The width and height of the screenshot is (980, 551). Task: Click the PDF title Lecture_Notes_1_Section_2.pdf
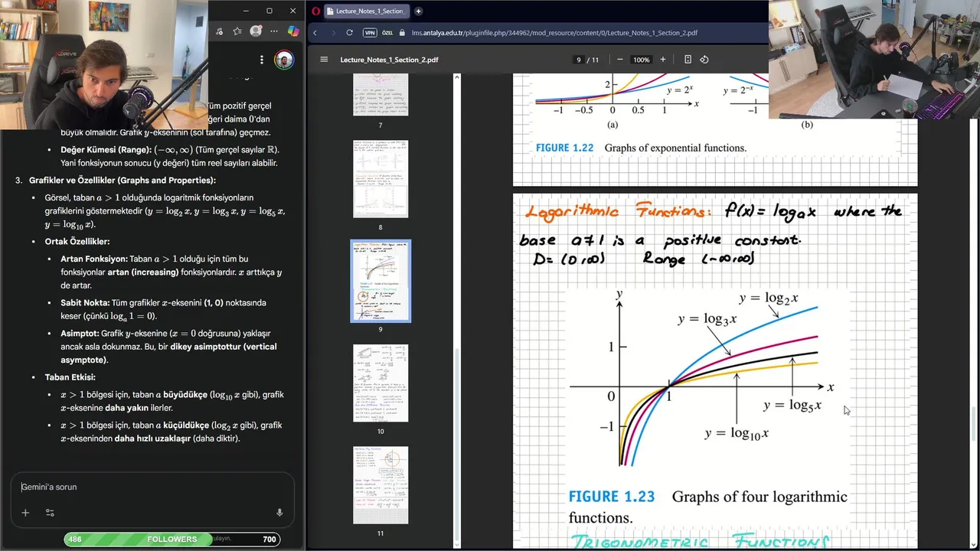tap(389, 60)
